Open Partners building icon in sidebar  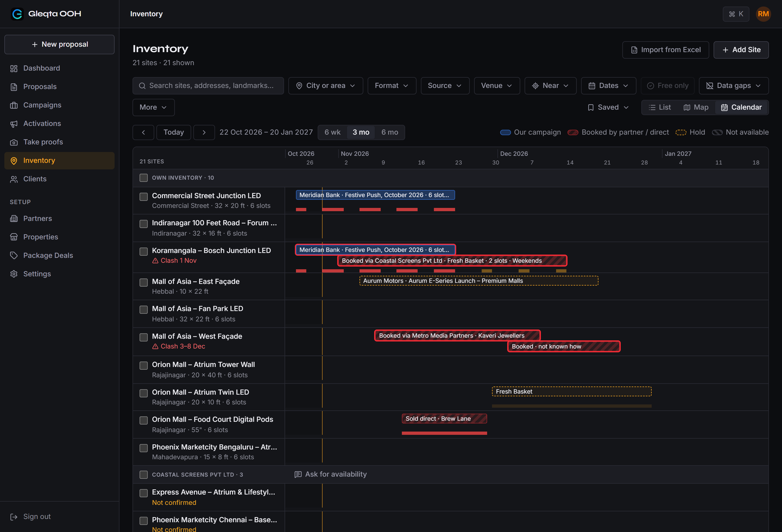(14, 218)
